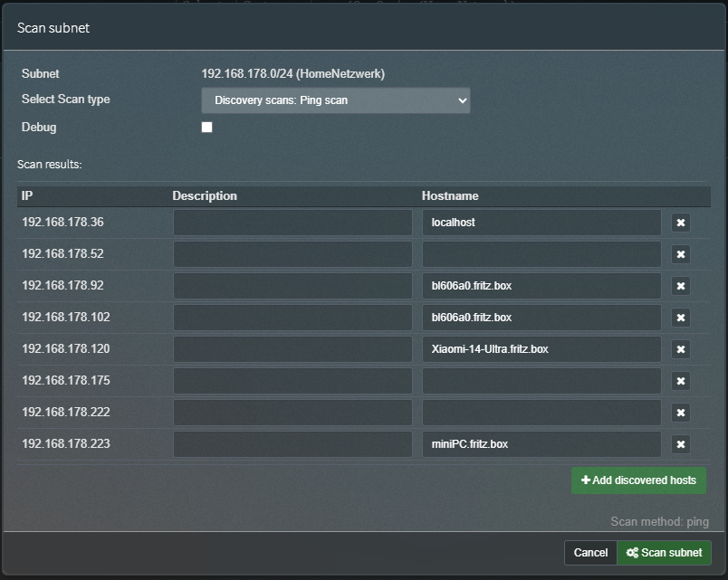Viewport: 728px width, 580px height.
Task: Remove host 192.168.178.92 with its X icon
Action: tap(681, 286)
